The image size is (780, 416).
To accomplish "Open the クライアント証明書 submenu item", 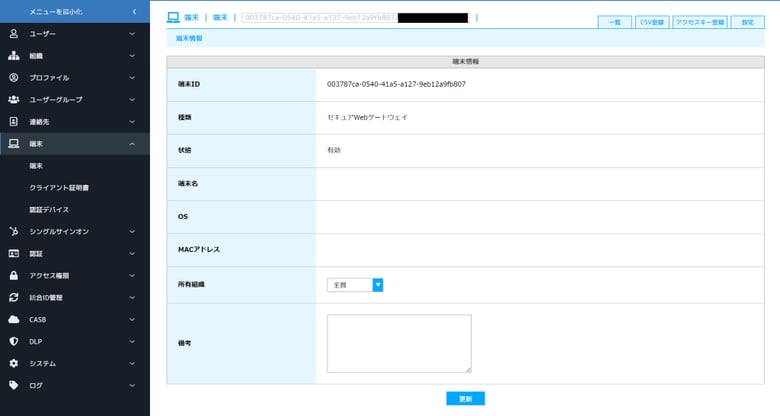I will pyautogui.click(x=59, y=188).
